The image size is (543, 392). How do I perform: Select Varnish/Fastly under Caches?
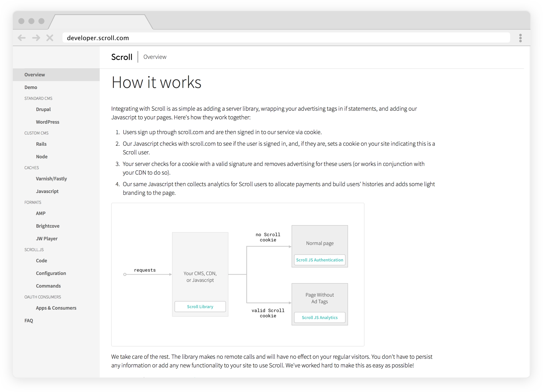[x=51, y=179]
